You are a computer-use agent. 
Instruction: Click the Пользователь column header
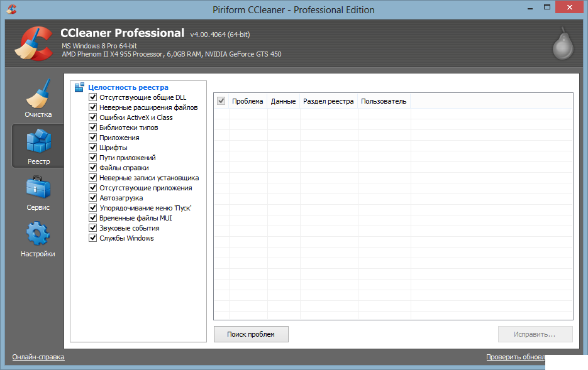[x=384, y=101]
